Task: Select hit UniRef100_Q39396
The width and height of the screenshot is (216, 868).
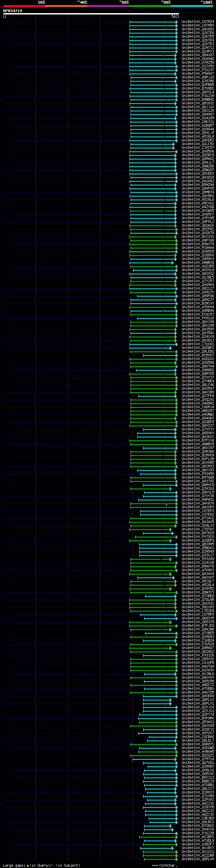Action: click(198, 81)
